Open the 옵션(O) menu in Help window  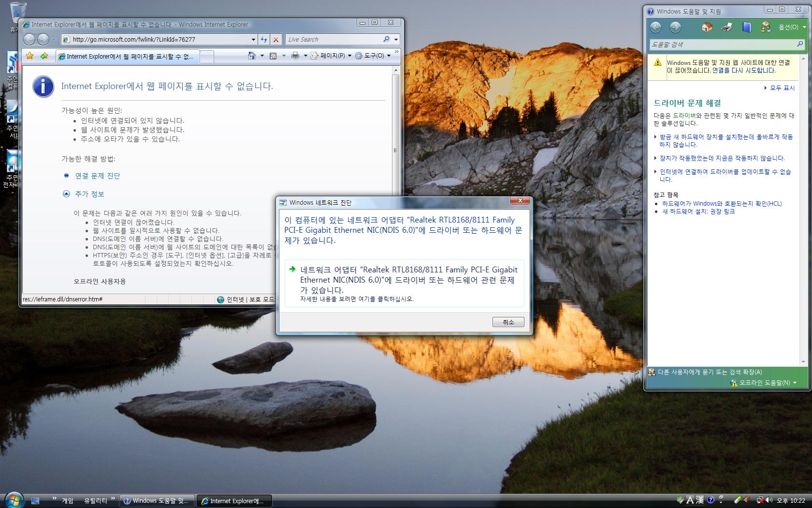(x=792, y=27)
